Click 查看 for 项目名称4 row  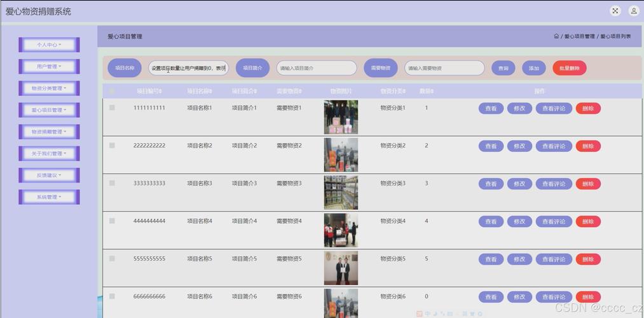(491, 222)
